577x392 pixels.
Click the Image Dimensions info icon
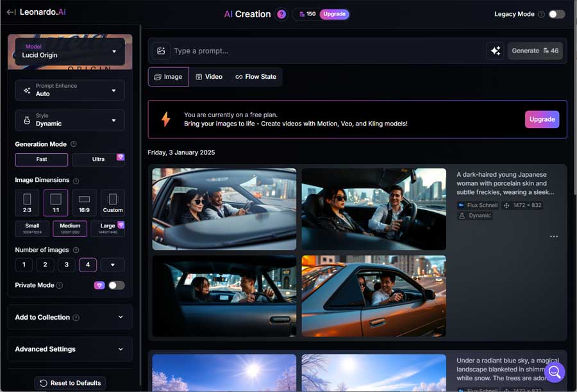76,181
